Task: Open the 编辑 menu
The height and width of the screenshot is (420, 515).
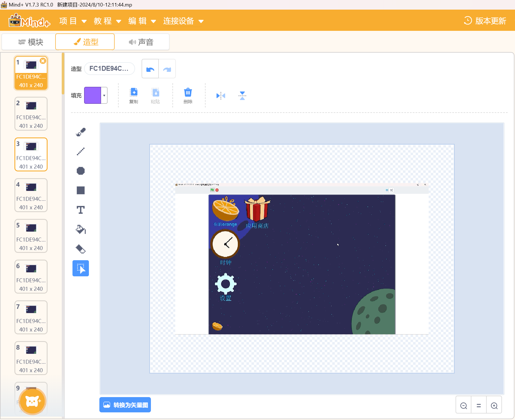Action: (142, 21)
